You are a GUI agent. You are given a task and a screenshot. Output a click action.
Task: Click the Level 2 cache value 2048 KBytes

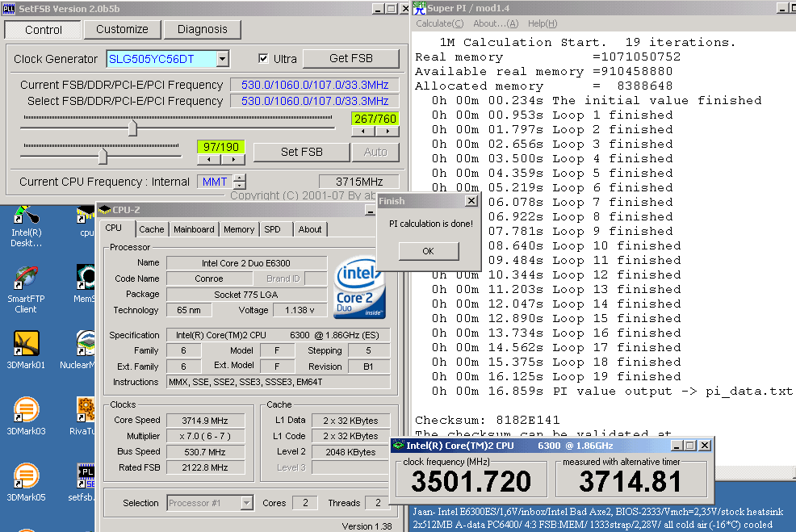click(x=351, y=452)
